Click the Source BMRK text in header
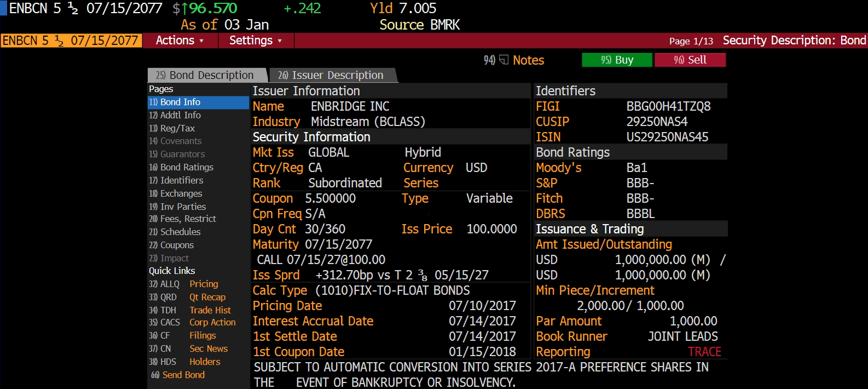Screen dimensions: 868x389 click(420, 25)
